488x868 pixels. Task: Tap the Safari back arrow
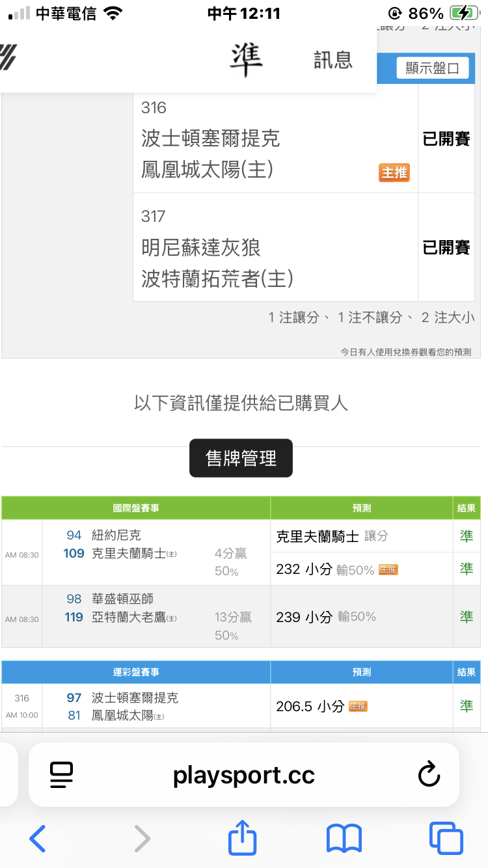click(38, 838)
